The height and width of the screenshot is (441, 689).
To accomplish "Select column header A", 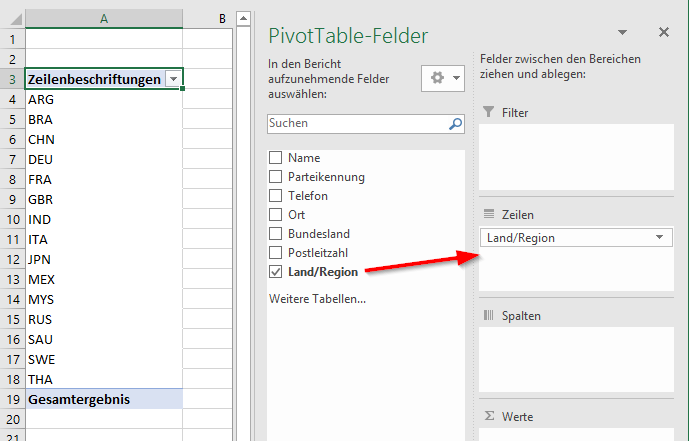I will tap(104, 18).
